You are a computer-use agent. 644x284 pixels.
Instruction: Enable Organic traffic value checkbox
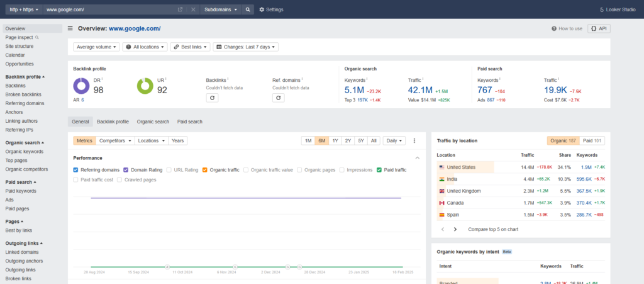point(246,170)
